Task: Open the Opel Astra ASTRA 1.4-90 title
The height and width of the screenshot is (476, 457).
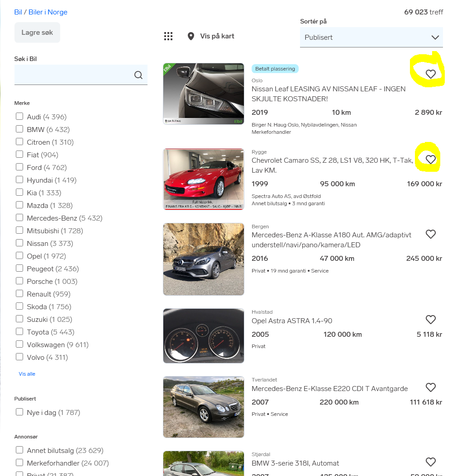Action: [x=292, y=321]
